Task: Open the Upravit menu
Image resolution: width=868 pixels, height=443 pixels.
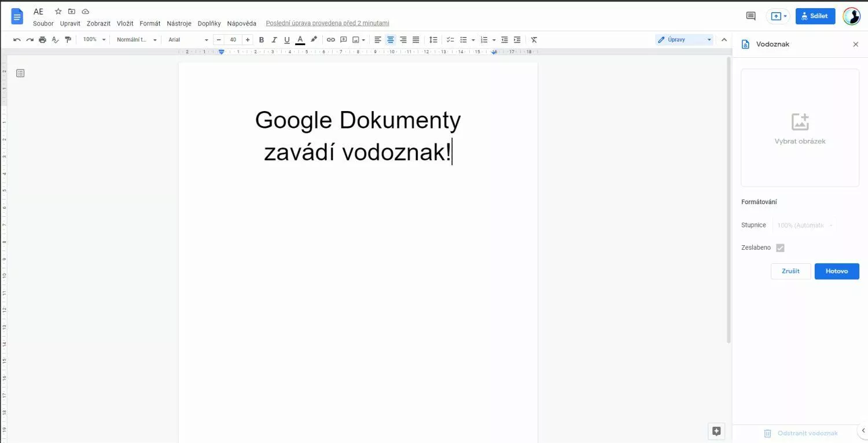Action: point(70,24)
